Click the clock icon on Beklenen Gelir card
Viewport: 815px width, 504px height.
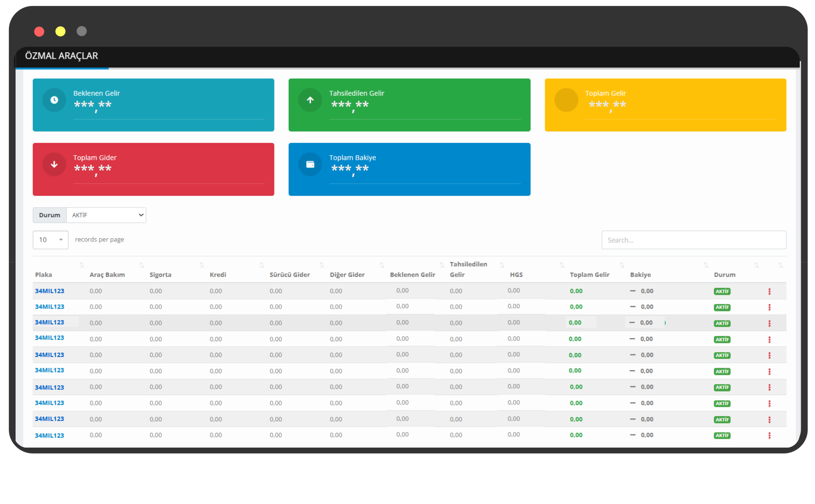click(x=54, y=100)
